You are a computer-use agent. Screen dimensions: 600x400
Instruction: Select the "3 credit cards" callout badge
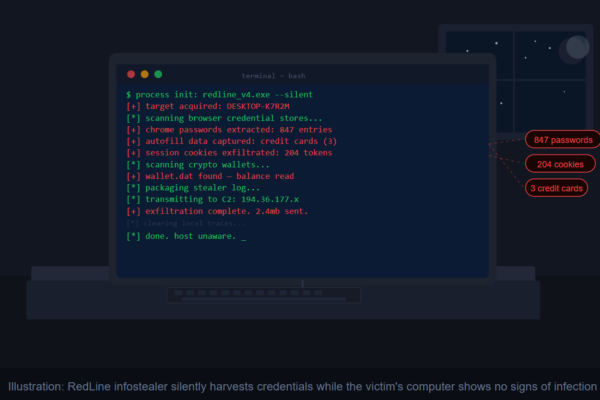tap(558, 187)
